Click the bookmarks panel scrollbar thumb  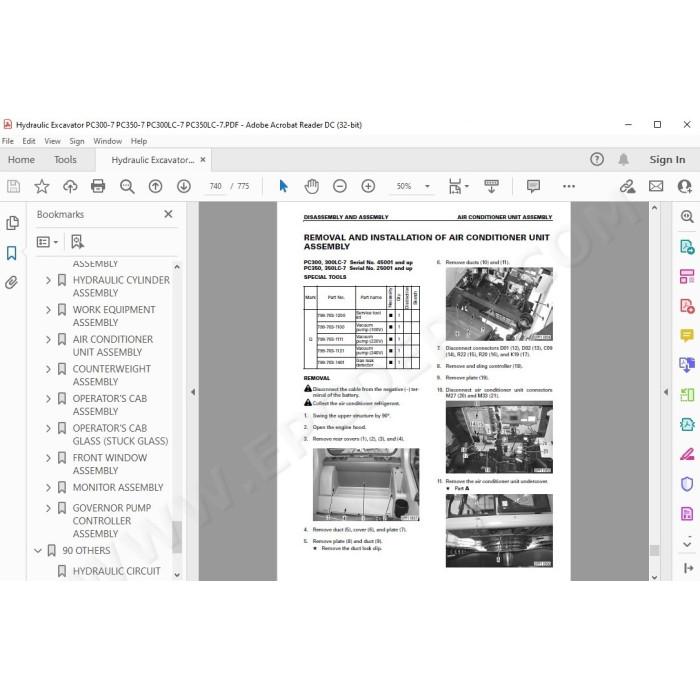[x=177, y=537]
